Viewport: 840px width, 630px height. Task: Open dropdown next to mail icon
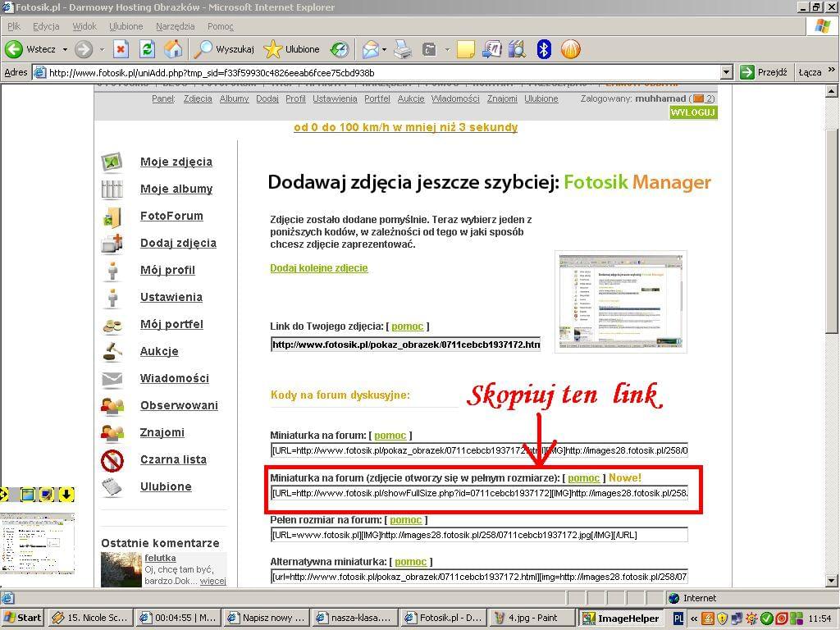tap(385, 49)
